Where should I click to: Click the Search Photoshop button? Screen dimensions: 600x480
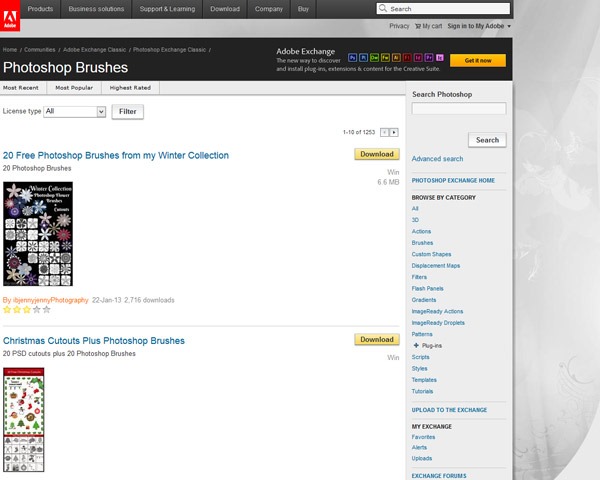click(x=487, y=140)
